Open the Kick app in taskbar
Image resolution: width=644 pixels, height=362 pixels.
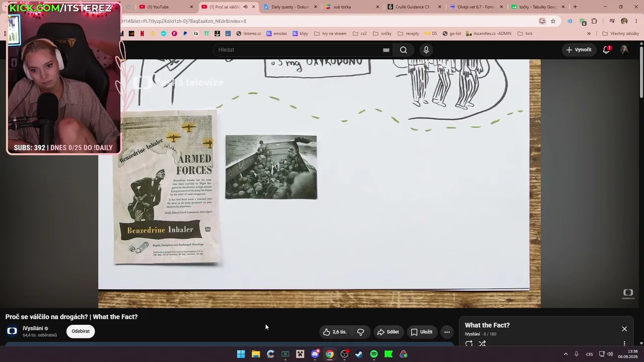388,354
